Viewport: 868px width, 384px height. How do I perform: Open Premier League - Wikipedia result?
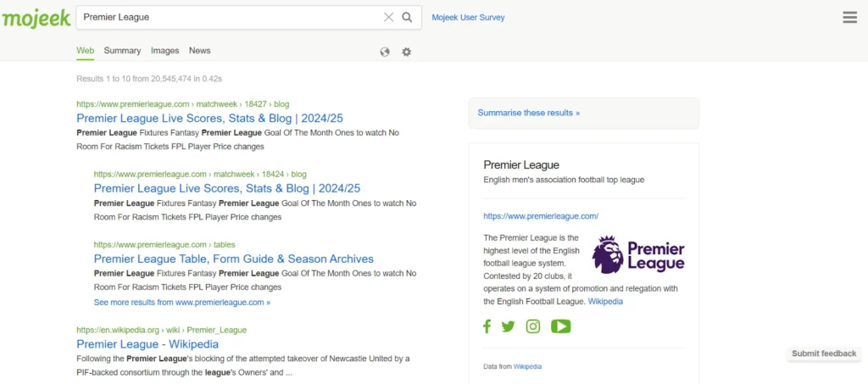(147, 344)
